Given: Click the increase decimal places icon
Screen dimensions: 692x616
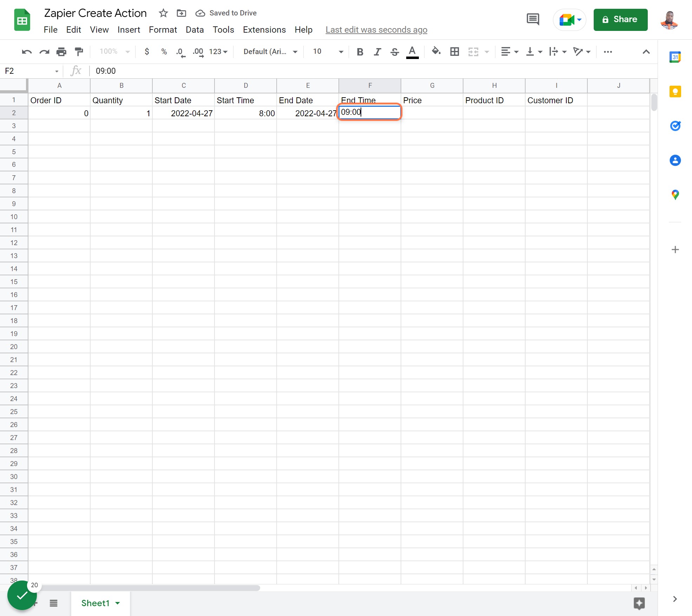Looking at the screenshot, I should [x=198, y=52].
